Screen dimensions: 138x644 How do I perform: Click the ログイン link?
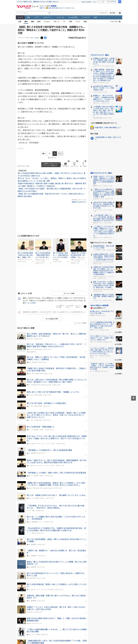42,8
